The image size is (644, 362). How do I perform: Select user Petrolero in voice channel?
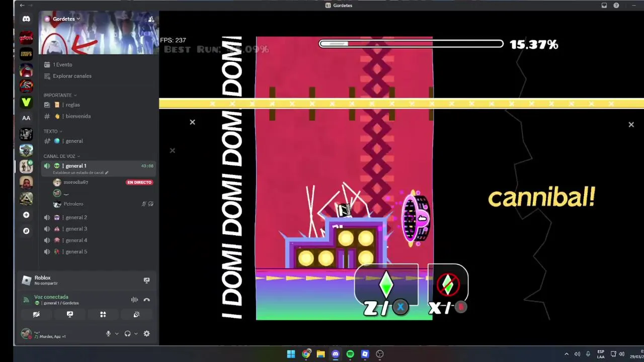pyautogui.click(x=73, y=204)
